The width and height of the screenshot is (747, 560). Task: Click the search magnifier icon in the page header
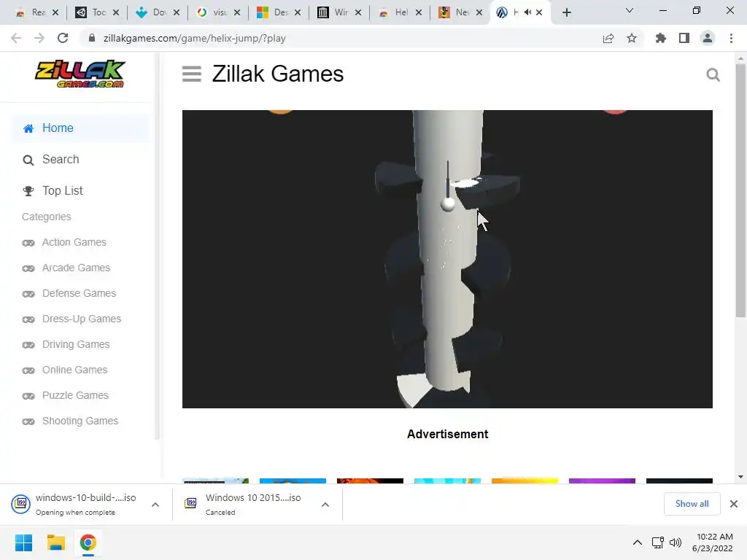713,75
